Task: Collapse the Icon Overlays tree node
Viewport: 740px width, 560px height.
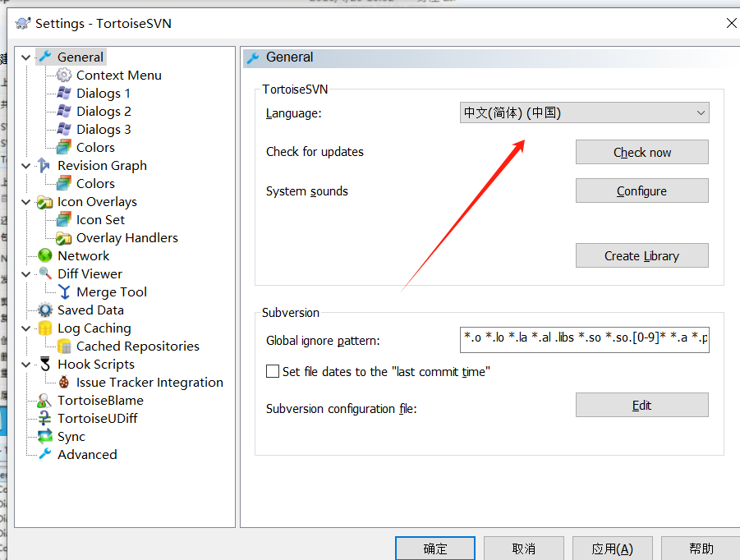Action: point(26,202)
